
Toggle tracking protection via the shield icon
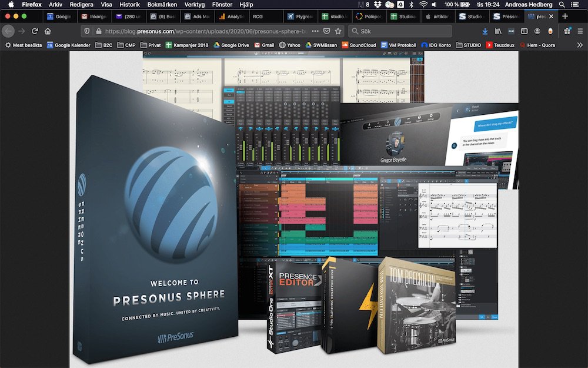pyautogui.click(x=87, y=31)
